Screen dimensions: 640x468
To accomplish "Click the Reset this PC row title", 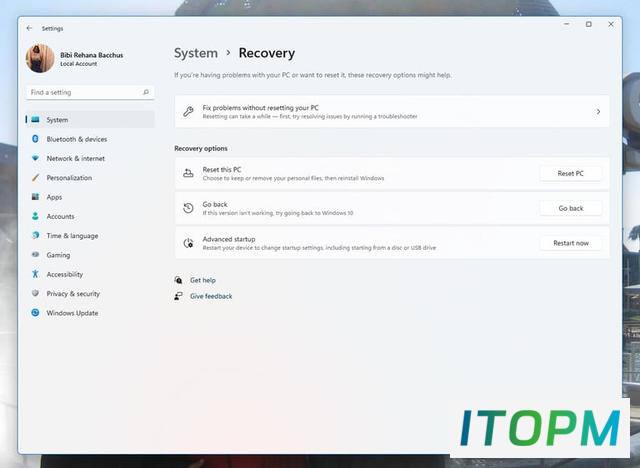I will pyautogui.click(x=222, y=169).
